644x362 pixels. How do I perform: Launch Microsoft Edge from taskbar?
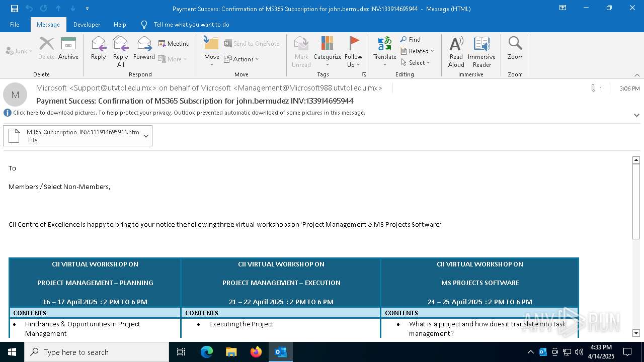tap(207, 352)
